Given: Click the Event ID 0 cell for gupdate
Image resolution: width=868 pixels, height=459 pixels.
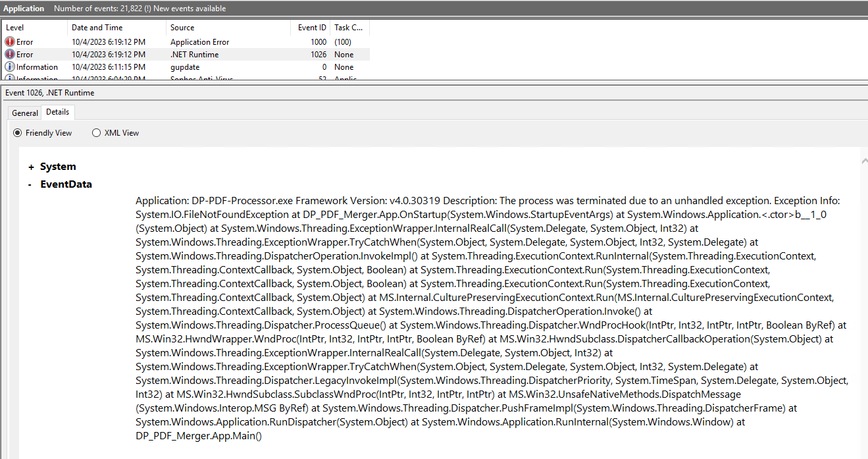Looking at the screenshot, I should pos(324,67).
